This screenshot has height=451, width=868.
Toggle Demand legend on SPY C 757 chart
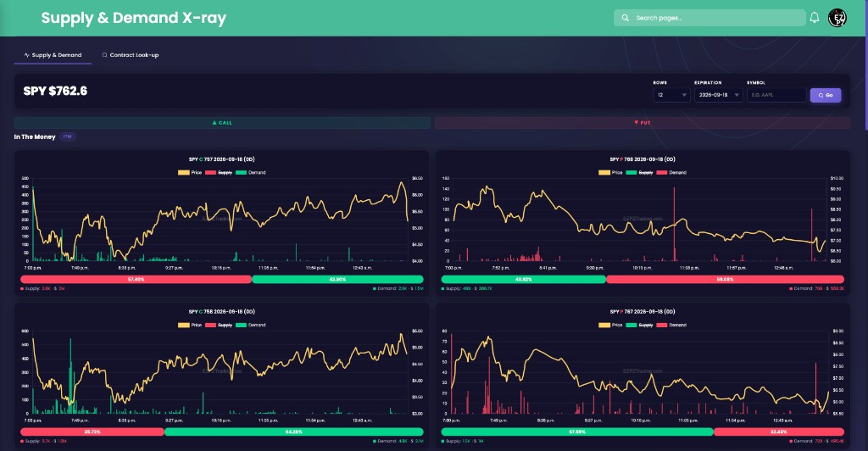(x=251, y=173)
